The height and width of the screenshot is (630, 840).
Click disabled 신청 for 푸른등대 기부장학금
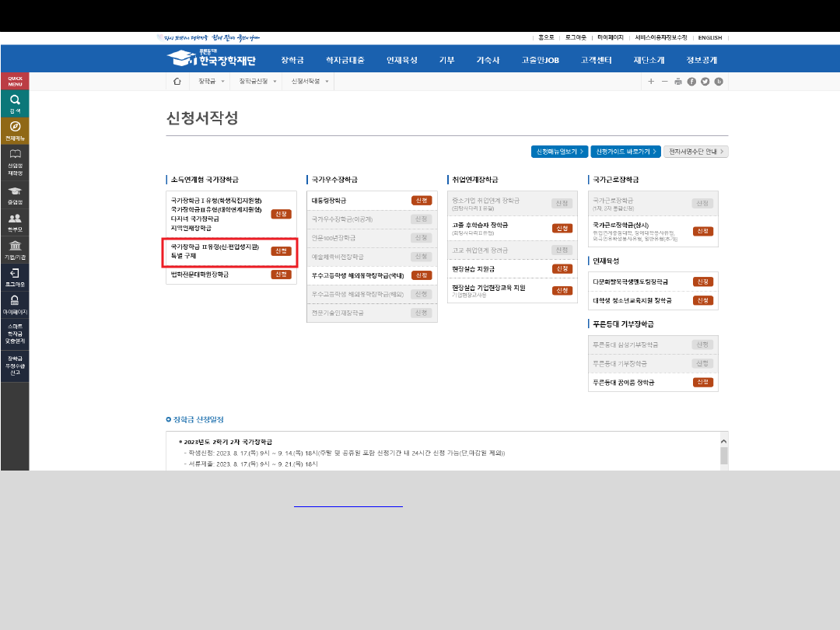coord(703,363)
